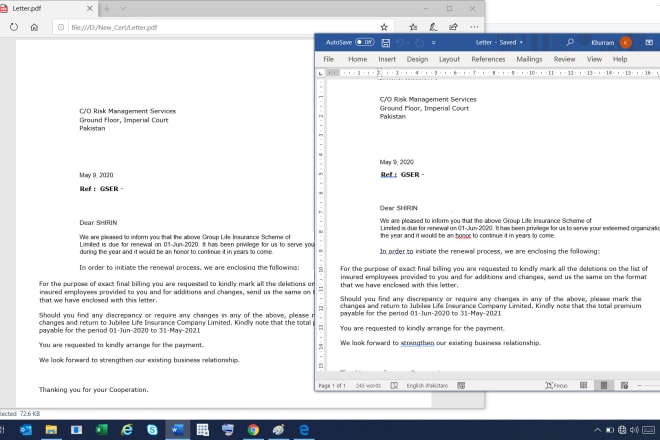Switch to the View ribbon tab
Viewport: 660px width, 440px height.
[x=594, y=59]
